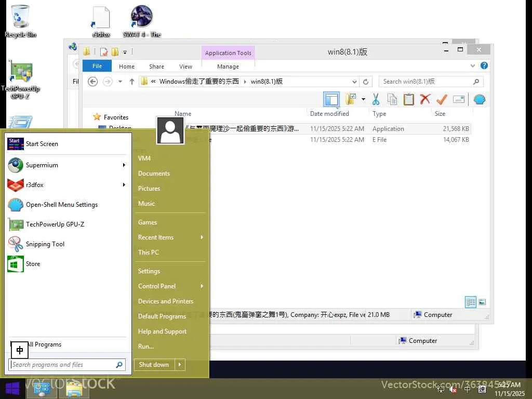Expand the r3dfox submenu arrow
The width and height of the screenshot is (532, 399).
click(124, 184)
